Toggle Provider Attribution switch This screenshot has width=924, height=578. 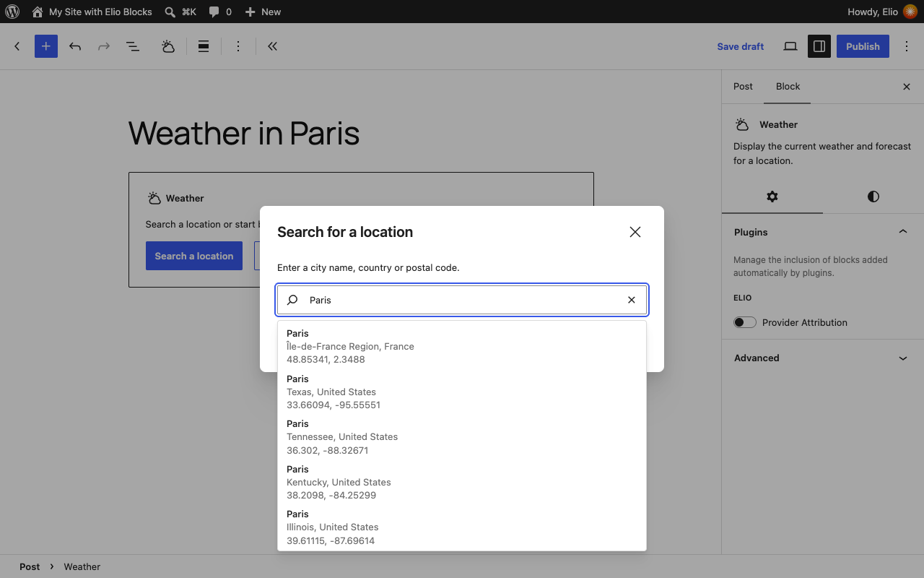(745, 322)
